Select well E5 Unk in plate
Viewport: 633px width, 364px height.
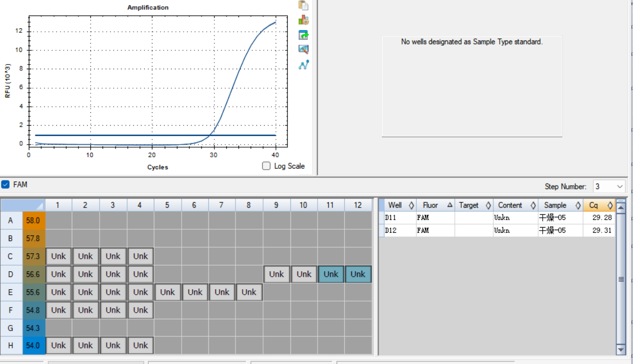pos(167,292)
